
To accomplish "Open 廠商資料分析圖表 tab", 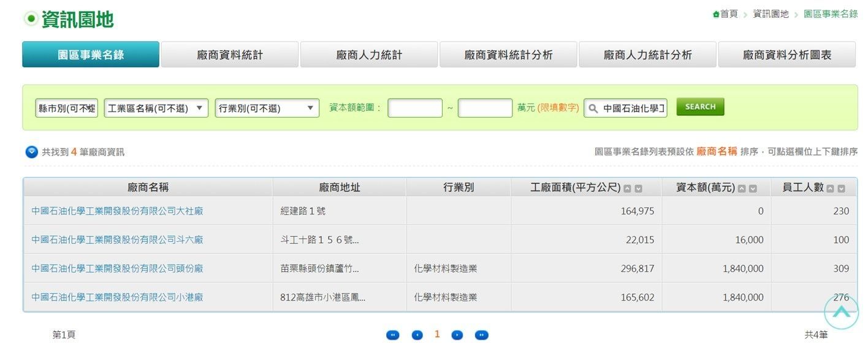I will coord(787,54).
